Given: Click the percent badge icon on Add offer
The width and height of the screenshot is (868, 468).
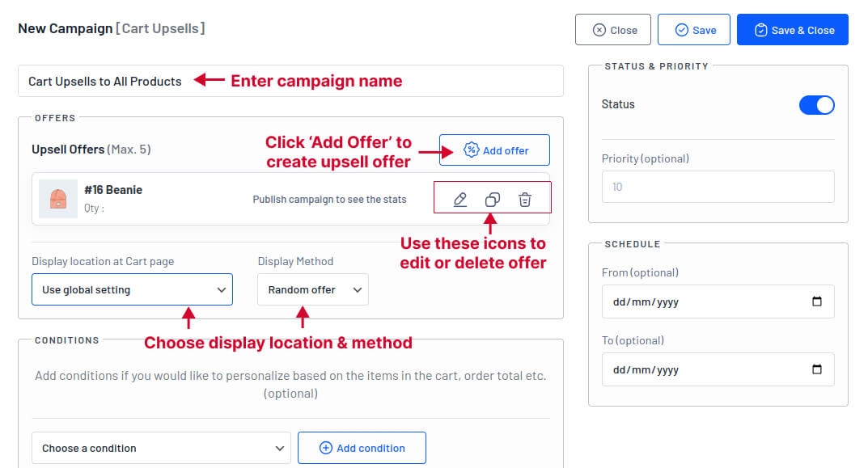Looking at the screenshot, I should 470,150.
